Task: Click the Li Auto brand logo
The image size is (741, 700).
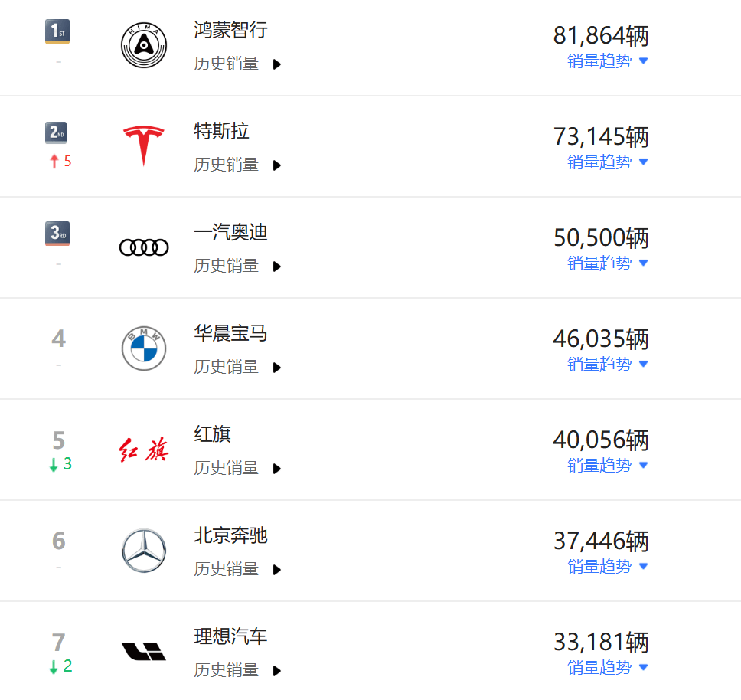Action: click(x=143, y=651)
